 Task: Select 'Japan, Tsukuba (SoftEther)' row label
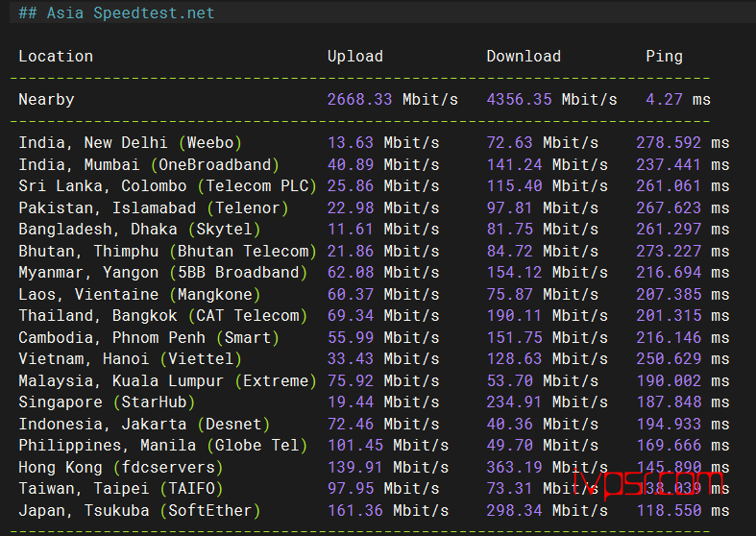pyautogui.click(x=140, y=512)
